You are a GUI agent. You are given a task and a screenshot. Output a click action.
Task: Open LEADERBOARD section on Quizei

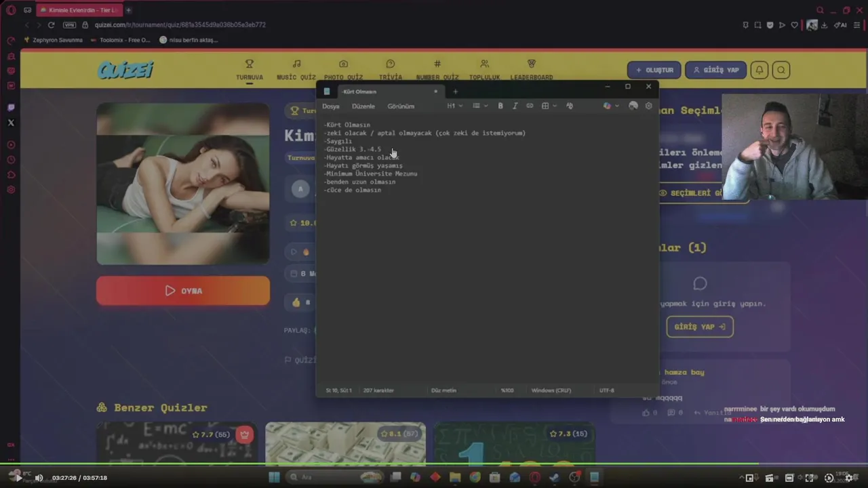(x=532, y=70)
